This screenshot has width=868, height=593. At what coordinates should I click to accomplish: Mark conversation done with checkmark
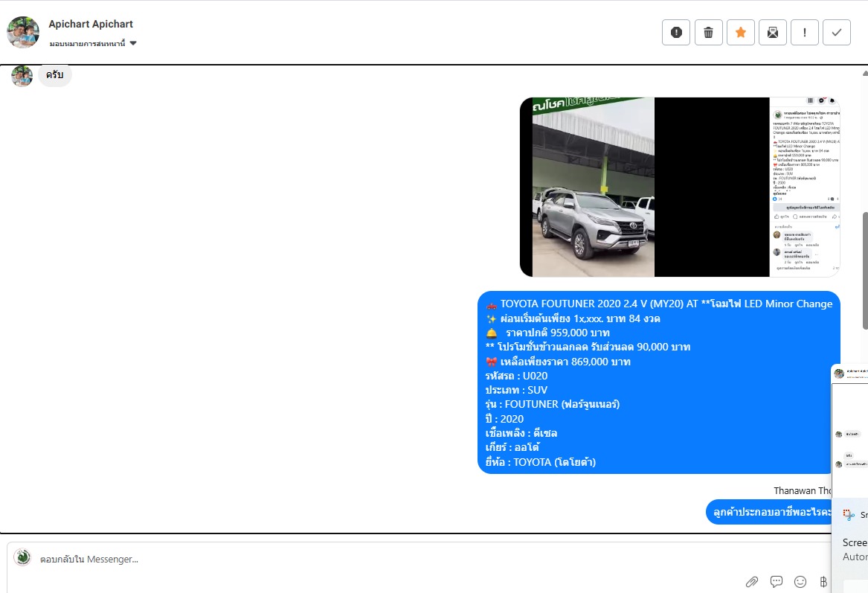[x=837, y=33]
